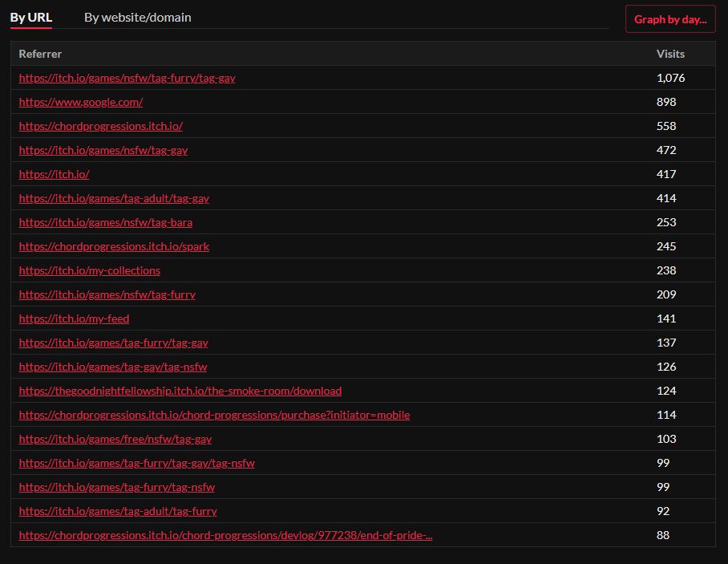Open the chordprogressions.itch.io/ root link
This screenshot has width=728, height=564.
click(101, 127)
